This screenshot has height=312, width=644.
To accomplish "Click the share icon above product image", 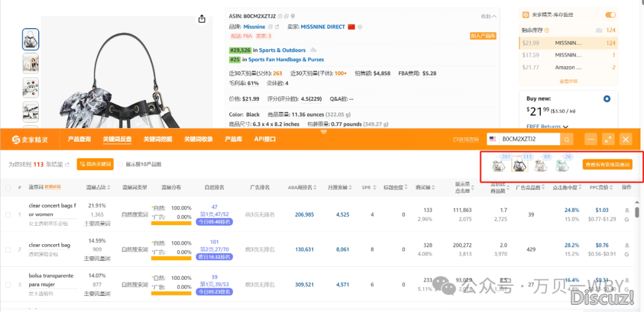I will click(202, 19).
